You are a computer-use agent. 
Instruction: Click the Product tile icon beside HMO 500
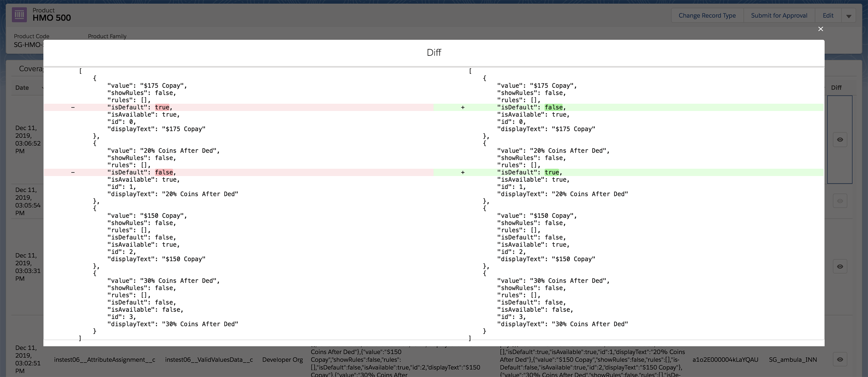pyautogui.click(x=19, y=15)
